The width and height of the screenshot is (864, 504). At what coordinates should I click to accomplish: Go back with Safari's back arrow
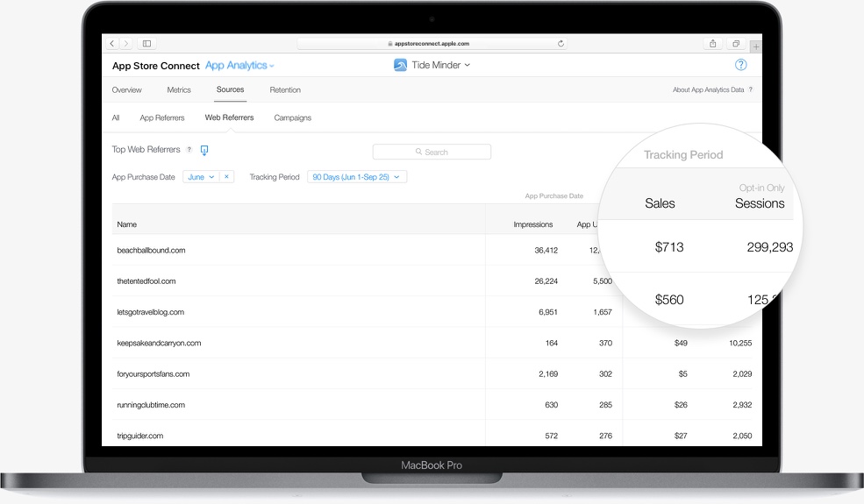point(112,44)
